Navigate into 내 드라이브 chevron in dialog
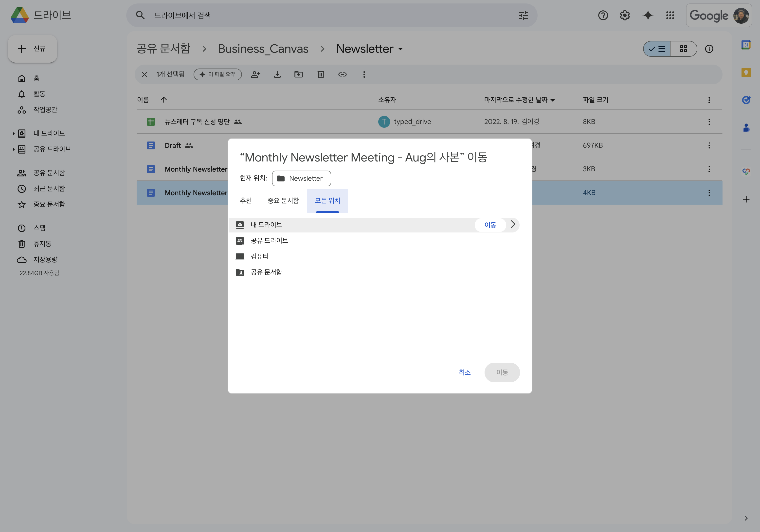Viewport: 760px width, 532px height. point(513,224)
